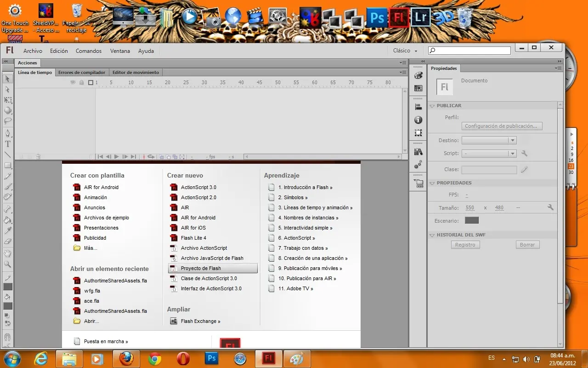Viewport: 588px width, 368px height.
Task: Select the Pen tool
Action: pos(7,133)
